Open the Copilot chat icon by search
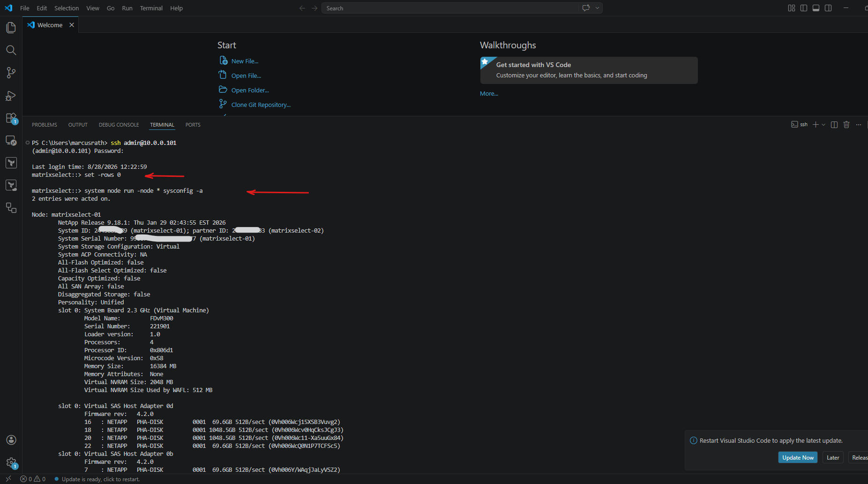 point(586,8)
